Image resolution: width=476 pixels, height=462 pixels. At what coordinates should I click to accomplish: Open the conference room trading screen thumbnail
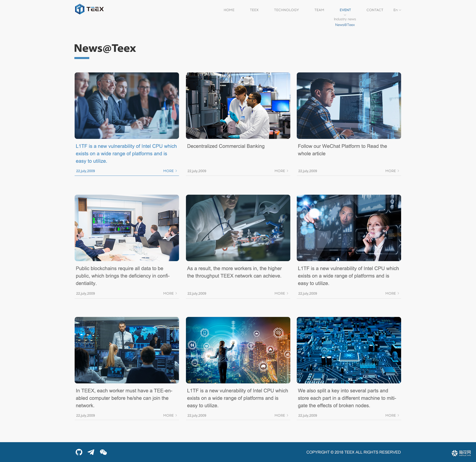[x=127, y=228]
